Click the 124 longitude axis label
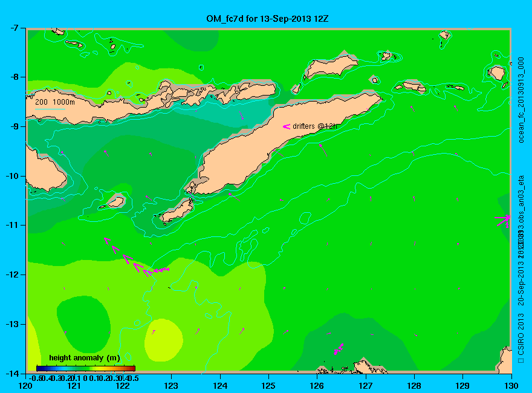 coord(220,386)
